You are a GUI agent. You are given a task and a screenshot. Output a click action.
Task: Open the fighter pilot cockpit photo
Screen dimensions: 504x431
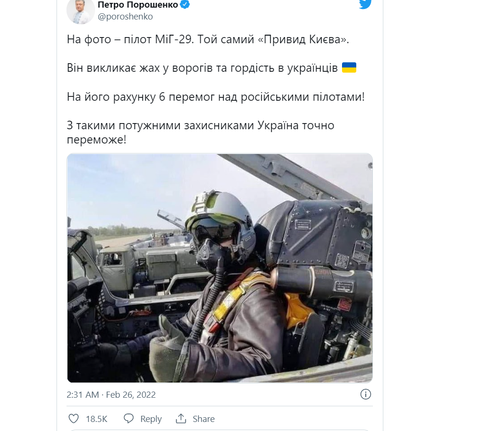(x=219, y=267)
